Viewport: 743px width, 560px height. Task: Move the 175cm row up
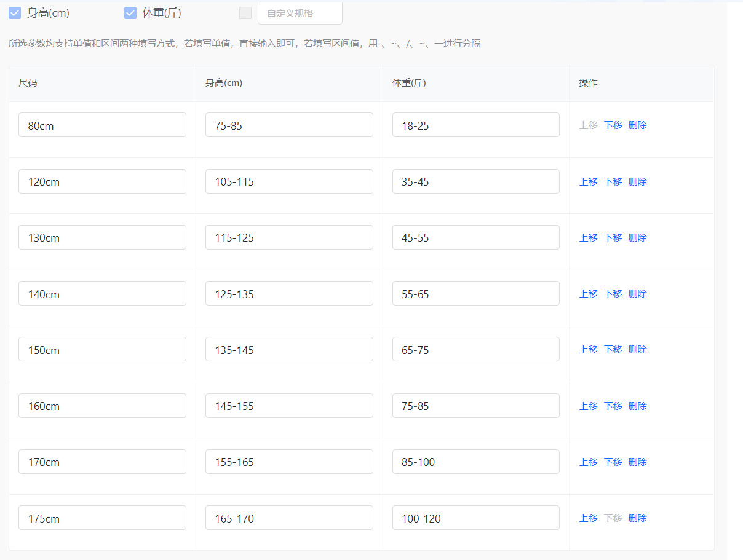pos(588,518)
